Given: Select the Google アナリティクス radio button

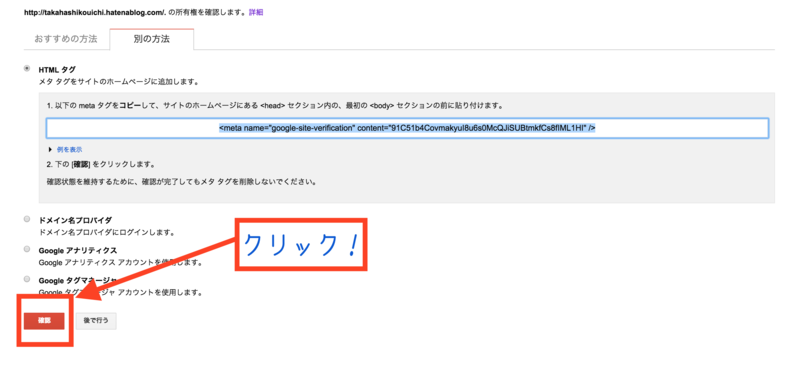Looking at the screenshot, I should 27,249.
